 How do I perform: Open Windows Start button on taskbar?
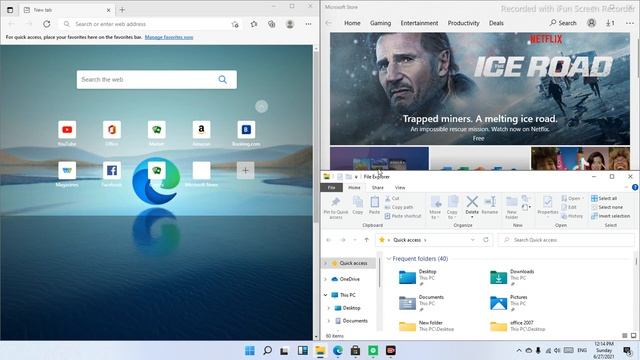click(x=249, y=351)
